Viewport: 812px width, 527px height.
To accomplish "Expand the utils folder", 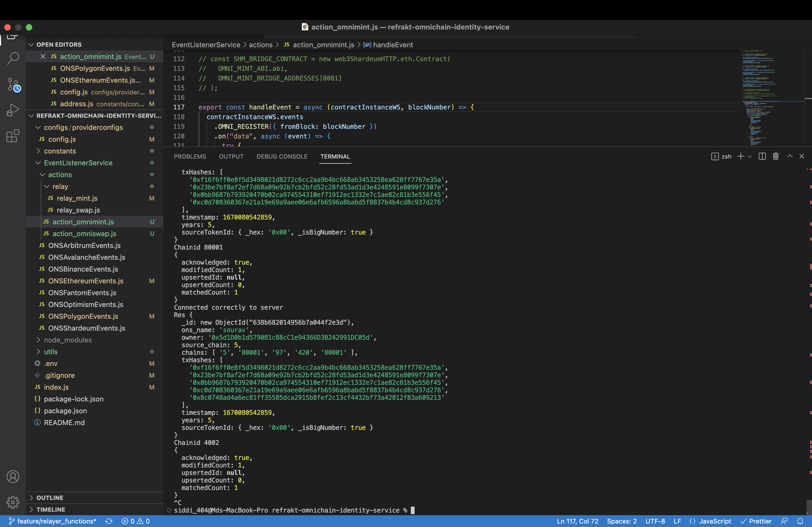I will click(94, 352).
